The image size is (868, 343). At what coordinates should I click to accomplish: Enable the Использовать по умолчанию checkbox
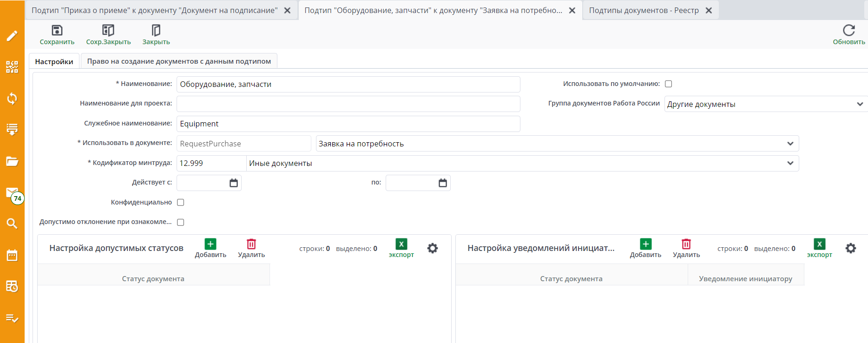tap(668, 84)
